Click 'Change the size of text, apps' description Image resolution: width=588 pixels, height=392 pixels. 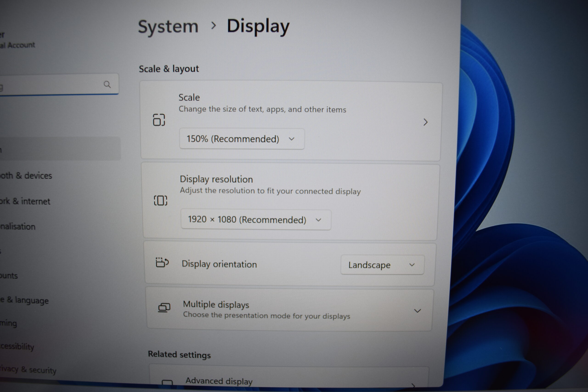[262, 110]
